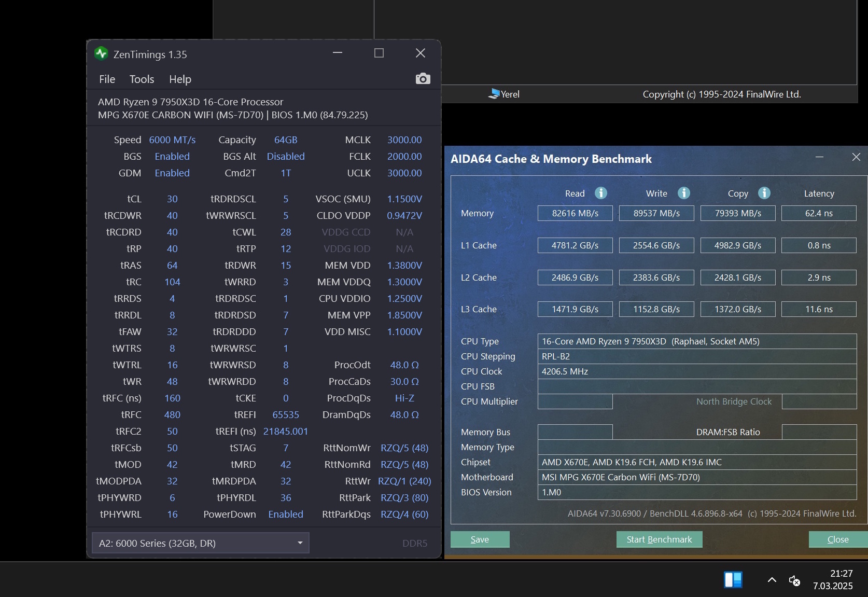Maximize the ZenTimings window
Screen dimensions: 868x597
coord(379,53)
